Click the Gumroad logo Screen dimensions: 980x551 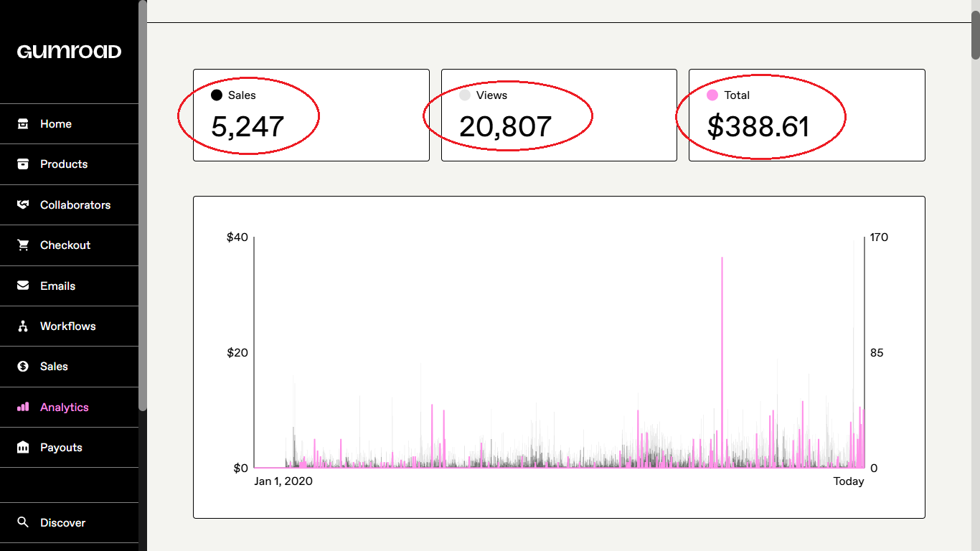point(70,52)
